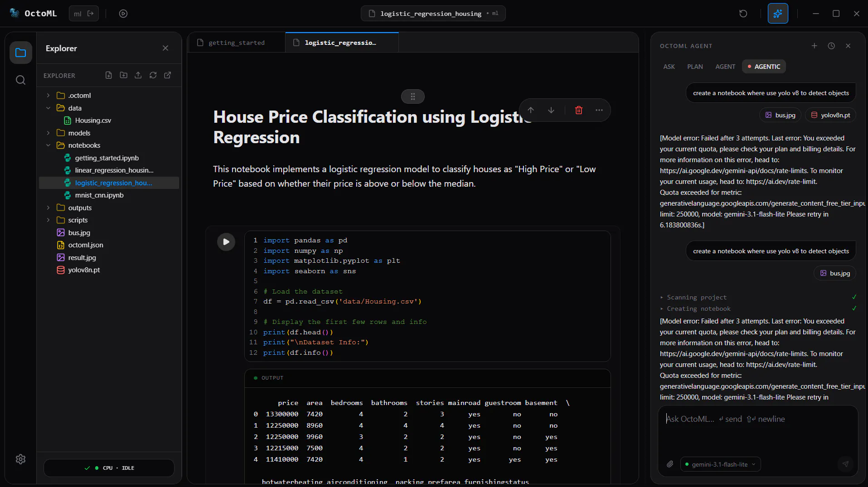Open project in external window icon

(x=168, y=75)
